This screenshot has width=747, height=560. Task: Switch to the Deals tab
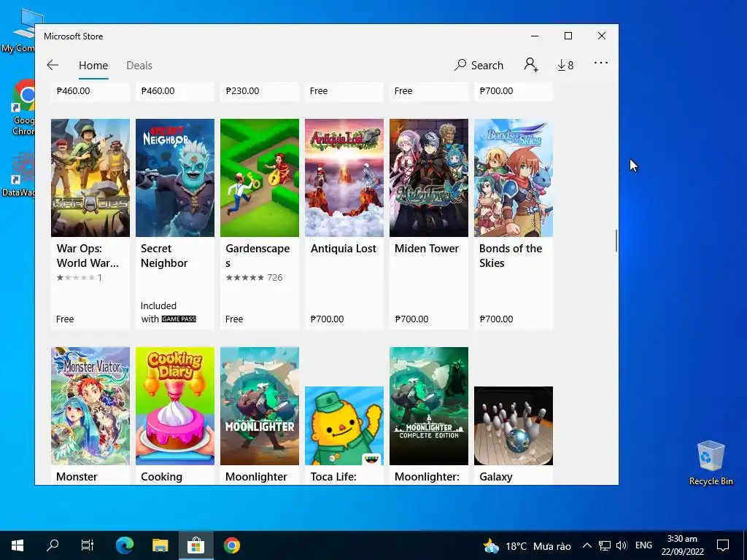tap(139, 65)
